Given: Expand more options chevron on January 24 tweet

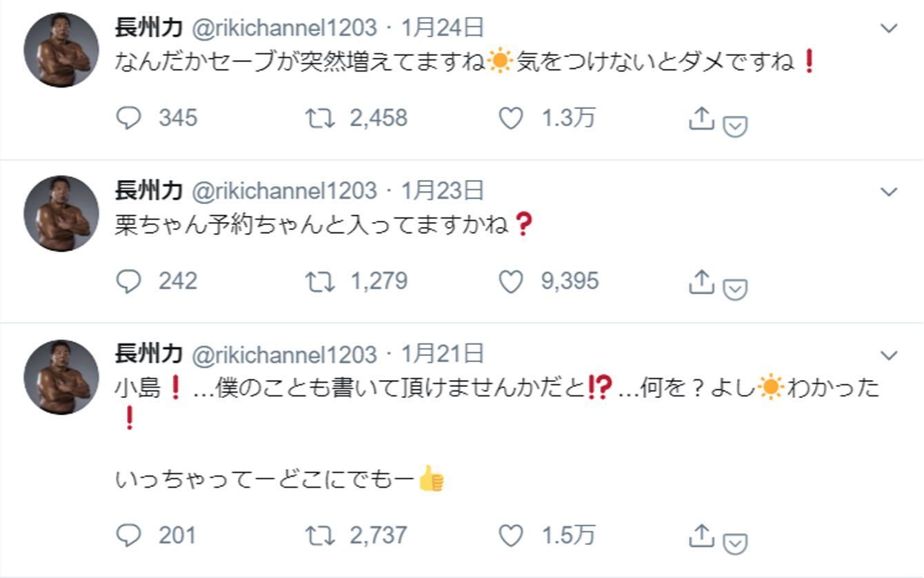Looking at the screenshot, I should (x=890, y=28).
